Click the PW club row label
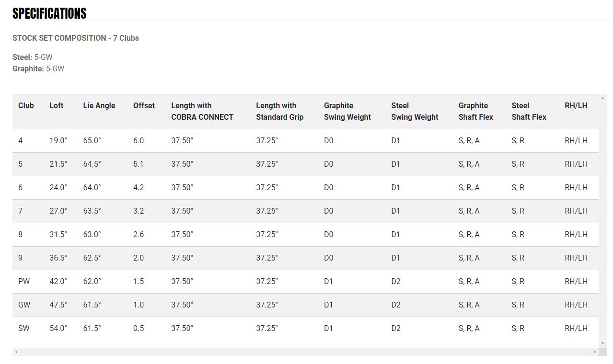 24,282
